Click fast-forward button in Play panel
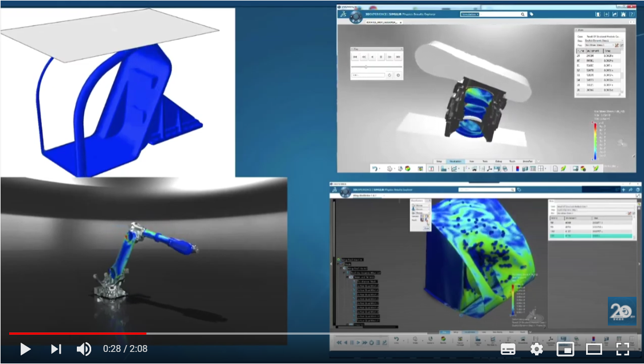This screenshot has height=364, width=644. (389, 57)
